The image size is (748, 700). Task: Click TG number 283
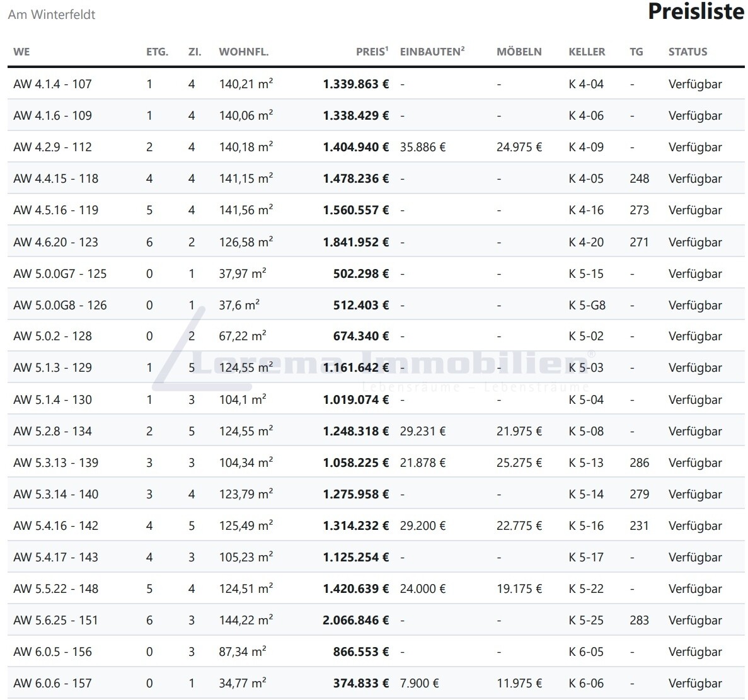[x=639, y=620]
